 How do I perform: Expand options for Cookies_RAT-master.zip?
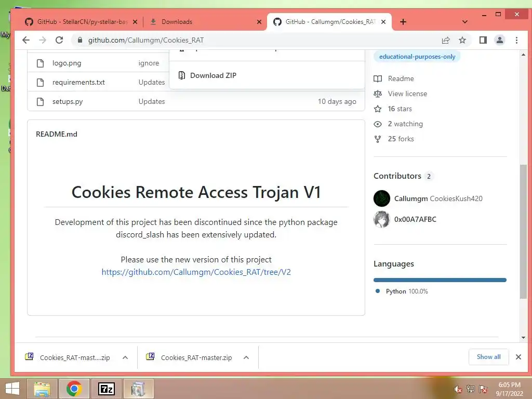tap(246, 357)
